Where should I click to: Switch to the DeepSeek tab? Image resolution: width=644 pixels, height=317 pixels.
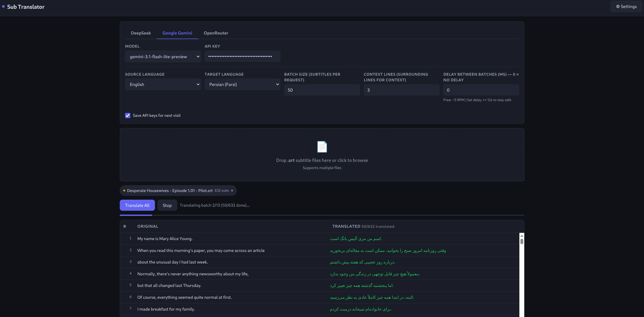(141, 33)
